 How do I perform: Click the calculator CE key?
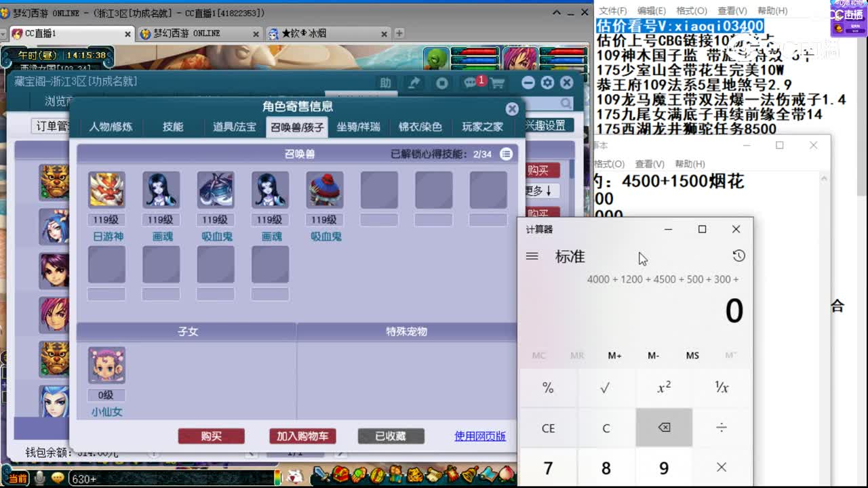point(548,428)
